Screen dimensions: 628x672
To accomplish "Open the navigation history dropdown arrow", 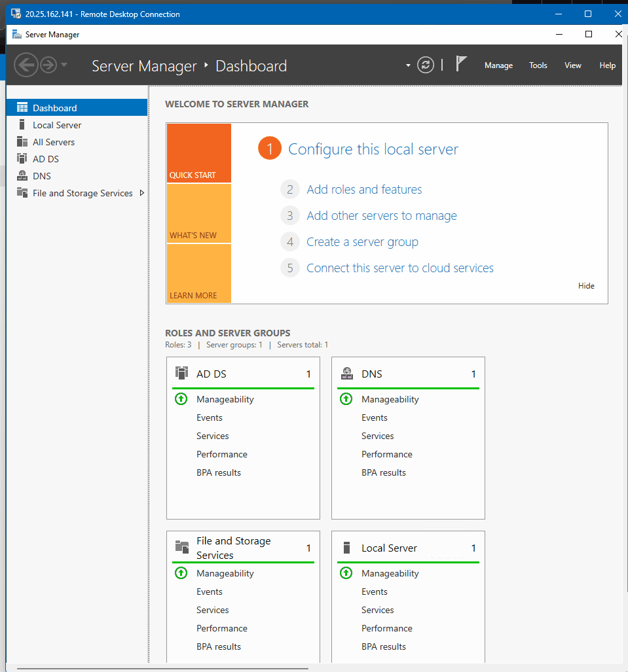I will point(64,65).
